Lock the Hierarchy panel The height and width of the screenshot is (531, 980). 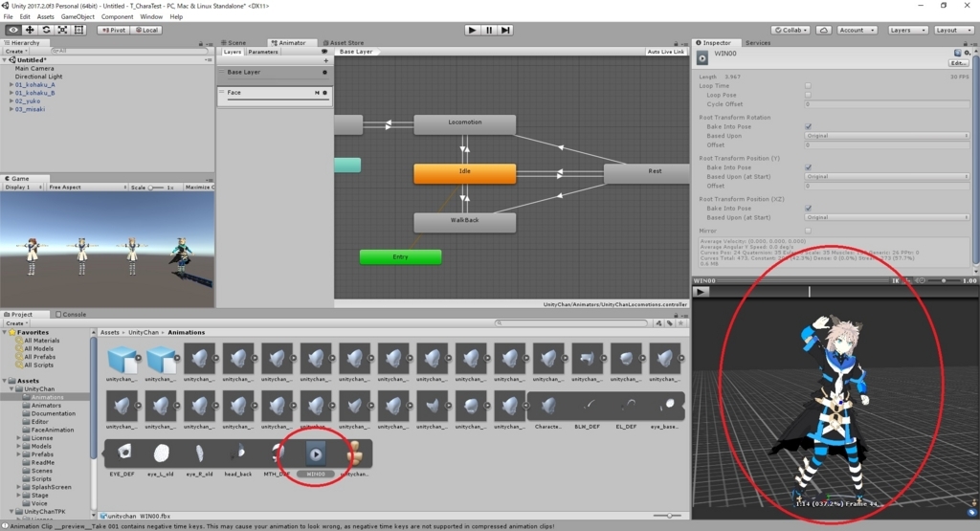coord(201,43)
